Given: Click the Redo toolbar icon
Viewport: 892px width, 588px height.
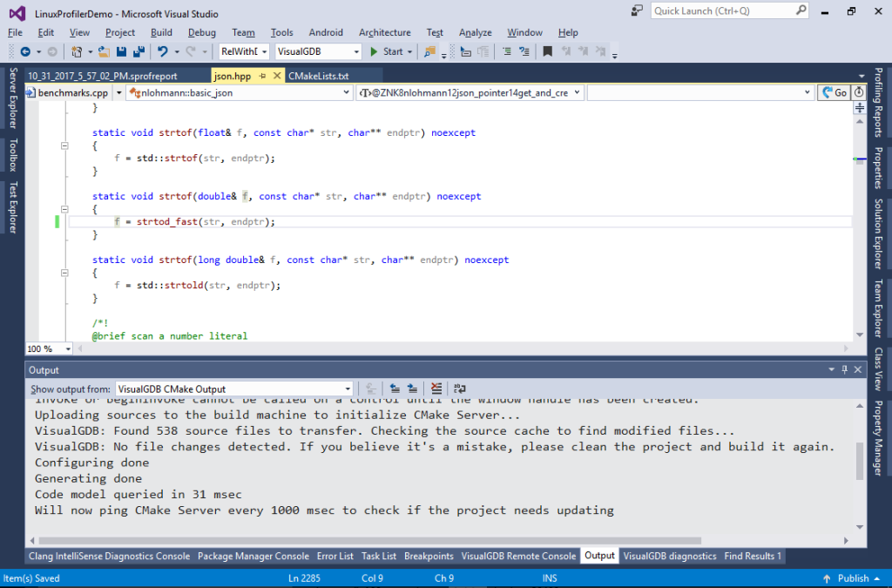Looking at the screenshot, I should 191,51.
